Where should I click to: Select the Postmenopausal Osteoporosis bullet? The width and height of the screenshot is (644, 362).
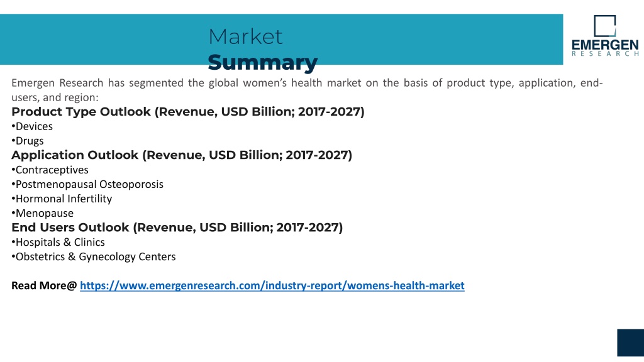(87, 184)
